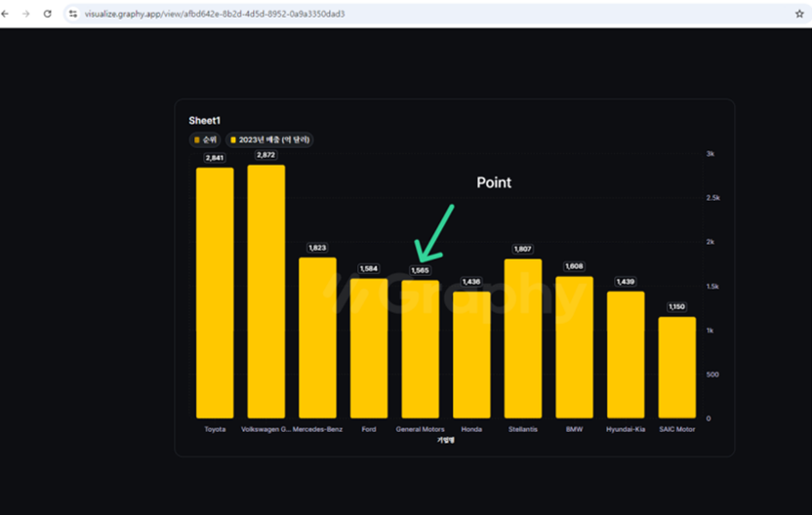Click the SAIC Motor axis label
Screen dimensions: 812x515
pos(677,429)
